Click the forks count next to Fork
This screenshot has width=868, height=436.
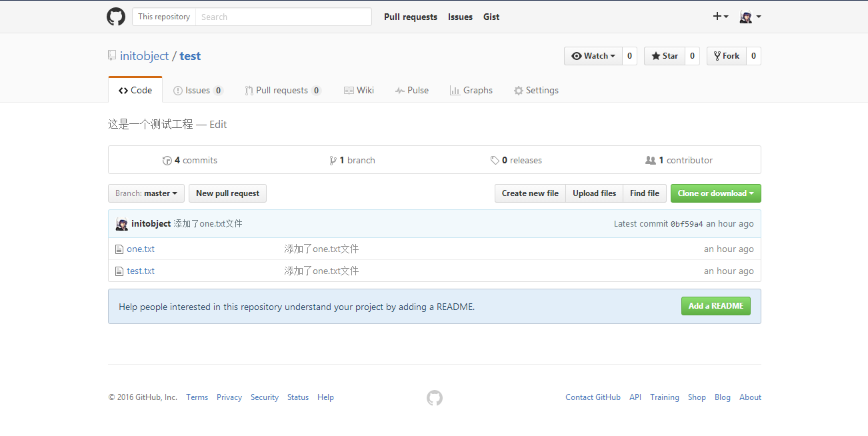pos(753,56)
